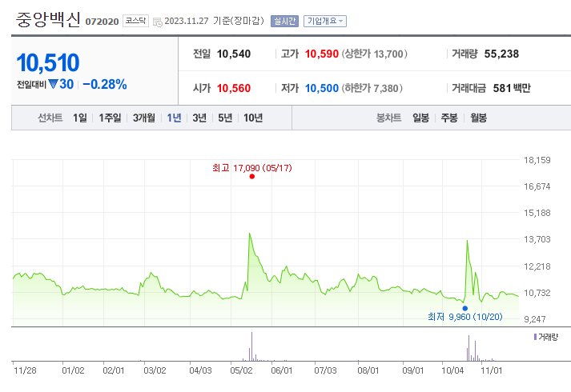Click the purple 거래량 legend marker
This screenshot has height=392, width=571.
click(535, 337)
